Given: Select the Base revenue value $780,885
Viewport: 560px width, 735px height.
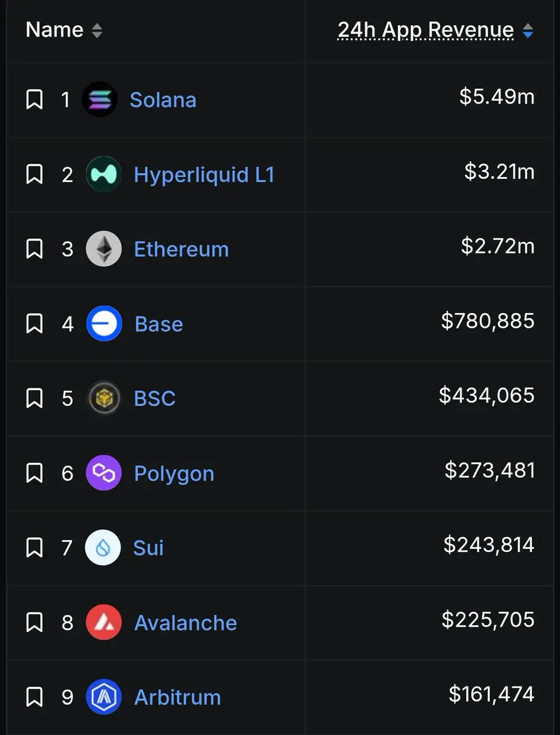Looking at the screenshot, I should pos(488,321).
